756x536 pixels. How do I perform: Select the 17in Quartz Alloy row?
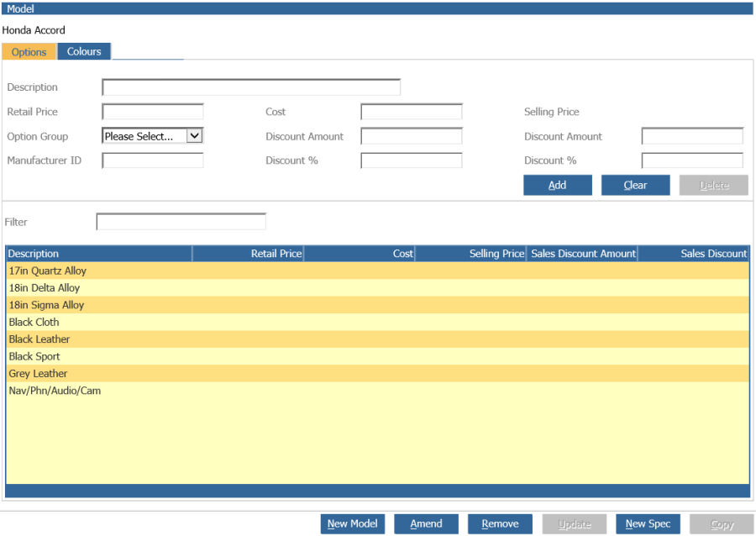coord(377,271)
